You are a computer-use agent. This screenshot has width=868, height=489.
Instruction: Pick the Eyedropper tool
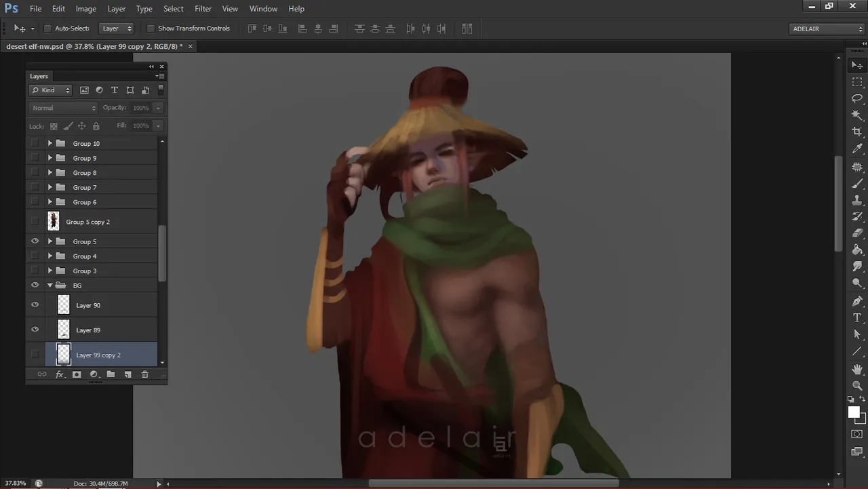pyautogui.click(x=857, y=149)
